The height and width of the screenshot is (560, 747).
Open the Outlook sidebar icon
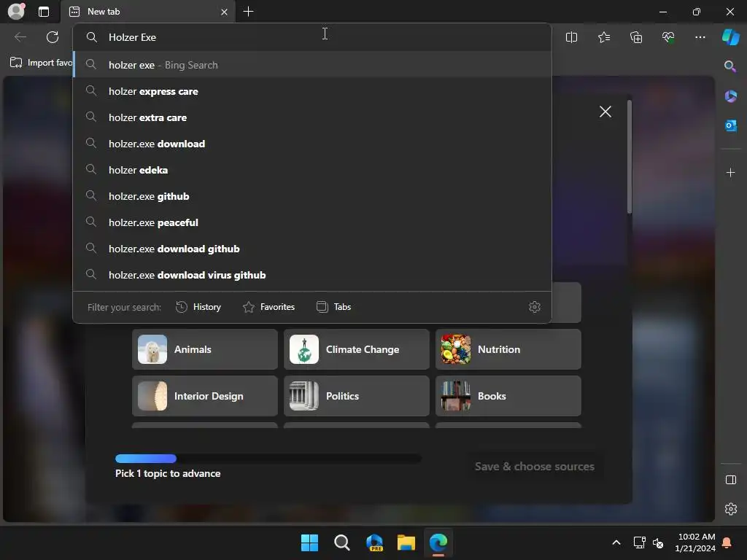730,125
